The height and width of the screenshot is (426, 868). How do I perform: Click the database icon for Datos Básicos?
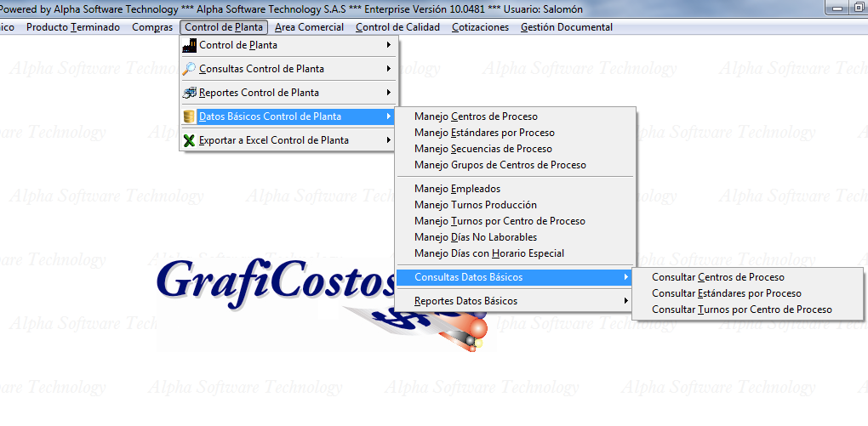pos(189,116)
